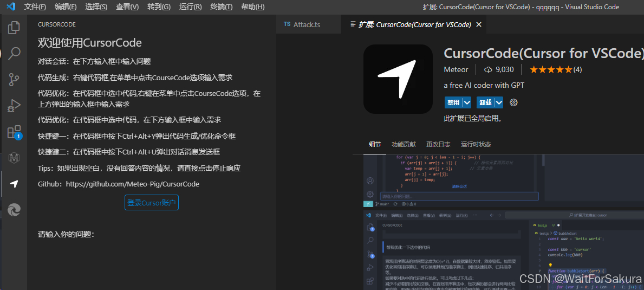Expand the 禁用 dropdown arrow
Screen dimensions: 644x290
pyautogui.click(x=466, y=102)
